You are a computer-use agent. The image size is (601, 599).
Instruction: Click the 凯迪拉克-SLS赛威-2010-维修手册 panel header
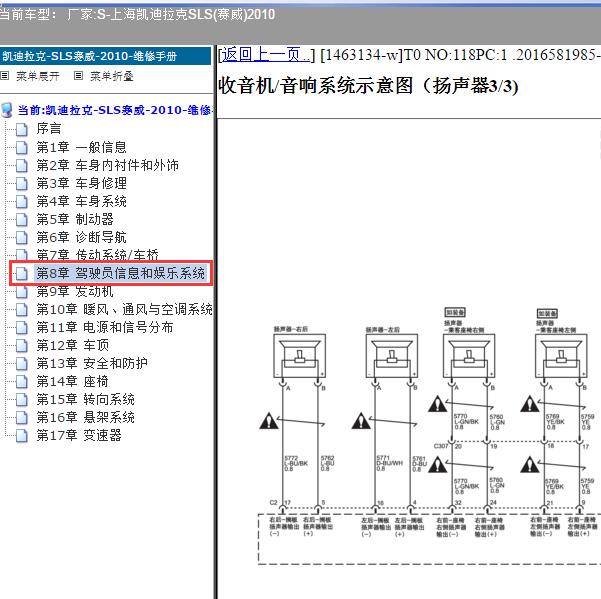pyautogui.click(x=105, y=56)
